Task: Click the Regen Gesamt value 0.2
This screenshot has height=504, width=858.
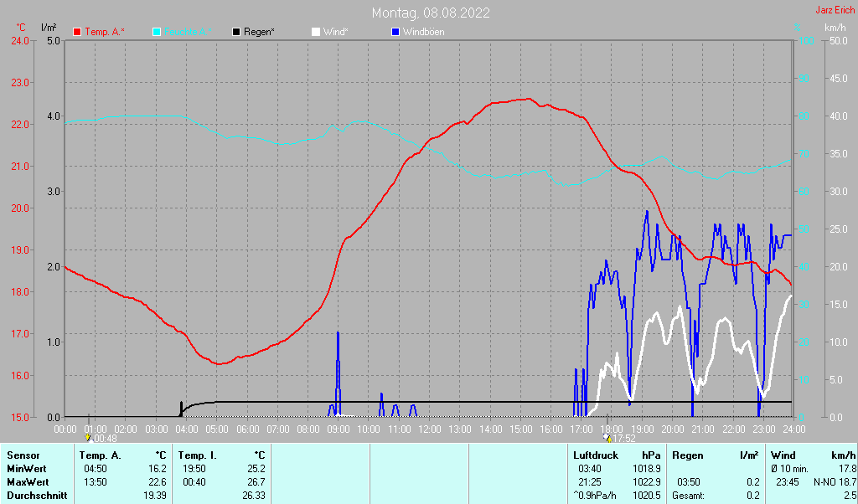Action: tap(752, 496)
